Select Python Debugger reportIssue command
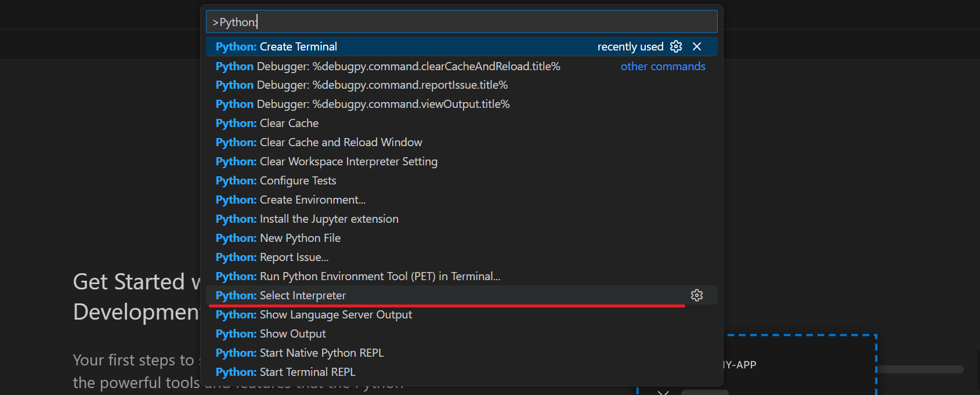This screenshot has width=980, height=395. [x=462, y=85]
